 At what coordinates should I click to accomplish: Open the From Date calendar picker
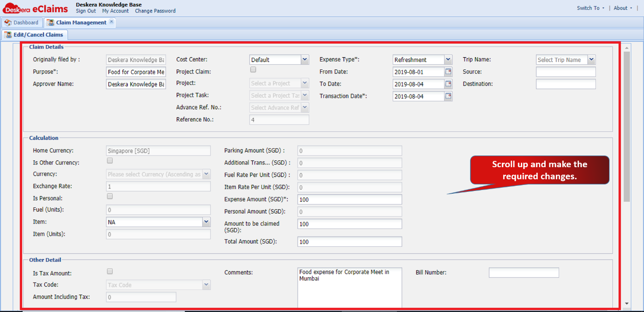point(448,72)
